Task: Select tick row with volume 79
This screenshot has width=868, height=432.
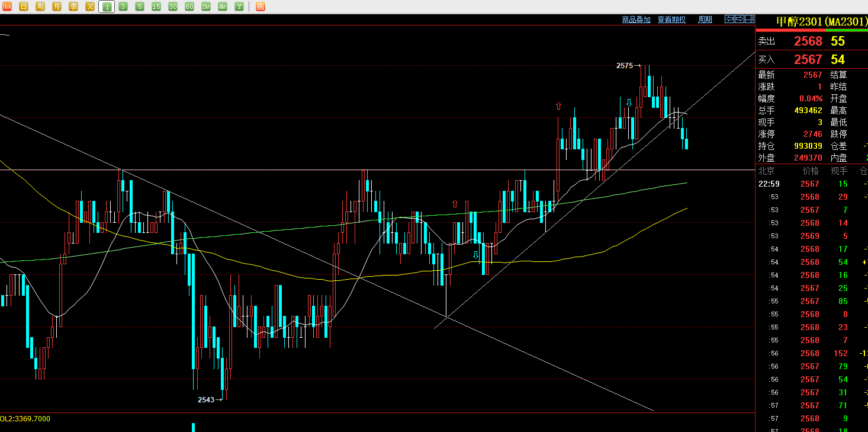Action: pyautogui.click(x=812, y=366)
